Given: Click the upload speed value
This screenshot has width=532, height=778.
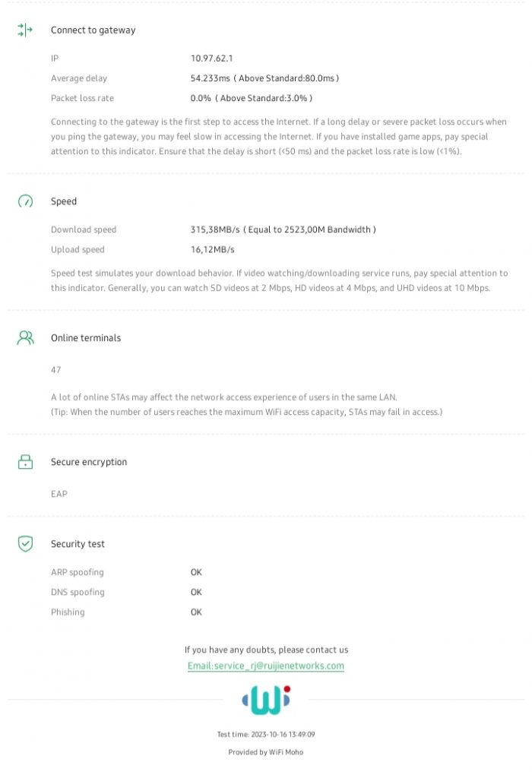Looking at the screenshot, I should [212, 250].
